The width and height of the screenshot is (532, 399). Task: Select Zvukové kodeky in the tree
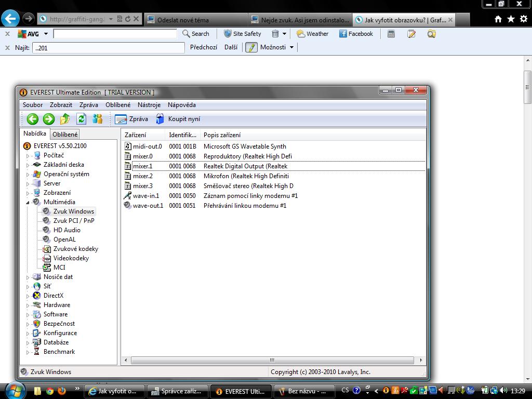pos(76,249)
